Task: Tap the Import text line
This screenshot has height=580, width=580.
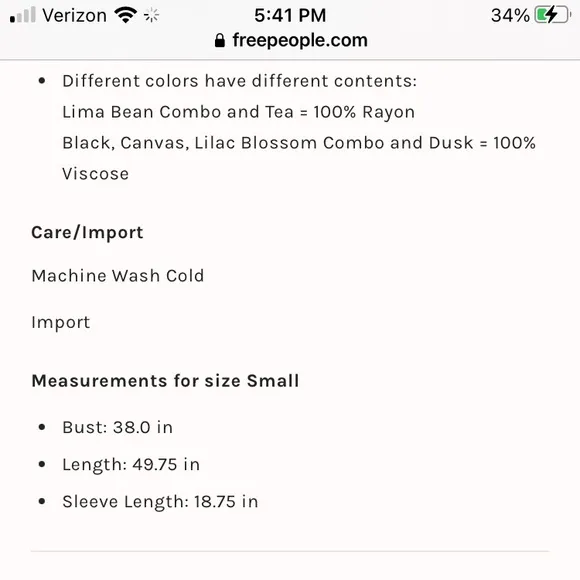Action: [61, 323]
